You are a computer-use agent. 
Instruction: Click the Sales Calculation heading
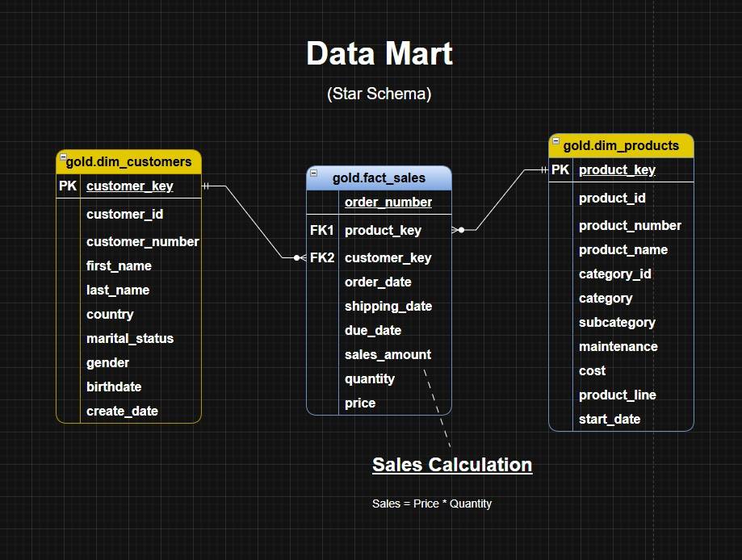(x=451, y=465)
